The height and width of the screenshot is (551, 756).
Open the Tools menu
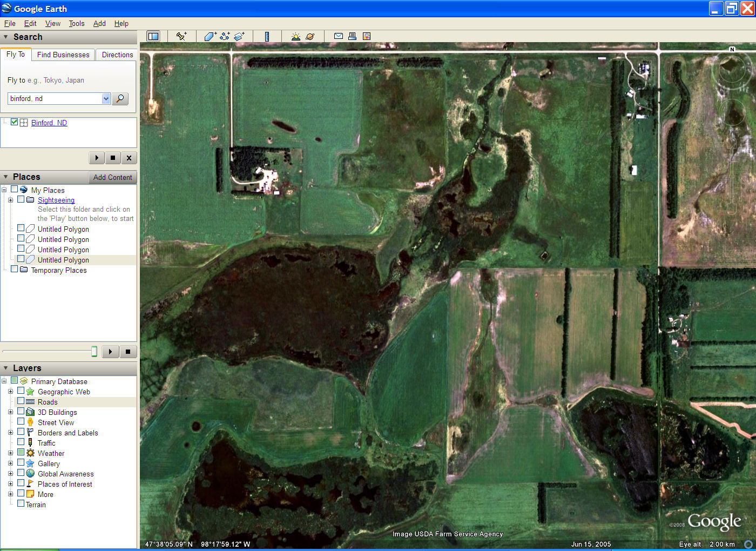pos(77,23)
